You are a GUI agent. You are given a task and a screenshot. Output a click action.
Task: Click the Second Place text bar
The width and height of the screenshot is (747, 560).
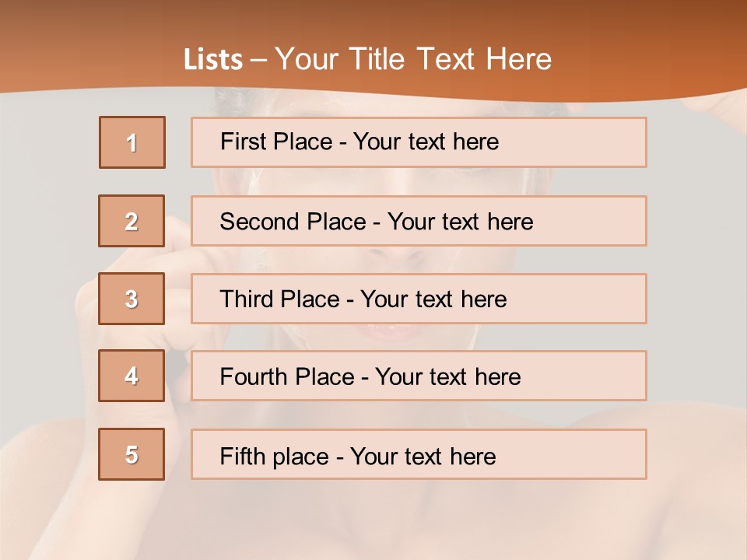tap(419, 221)
